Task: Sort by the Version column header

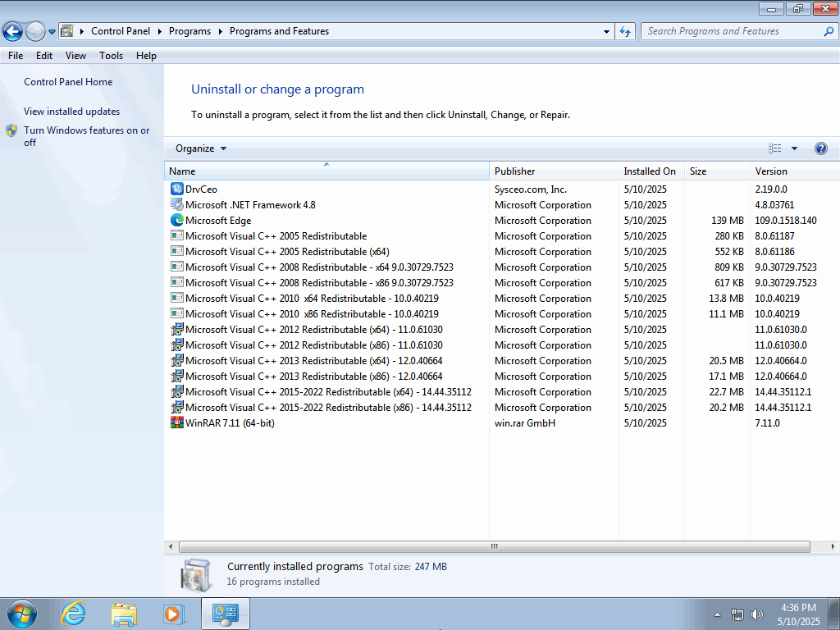Action: pyautogui.click(x=795, y=171)
